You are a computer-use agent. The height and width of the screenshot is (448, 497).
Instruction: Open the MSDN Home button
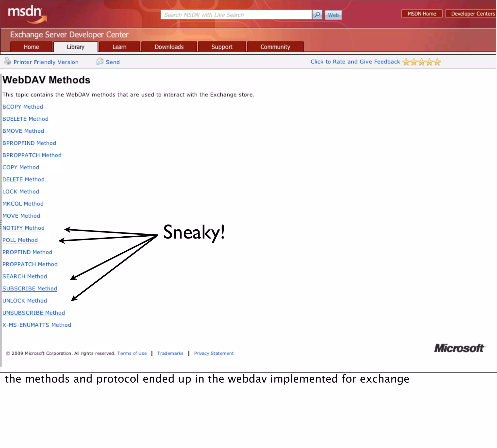422,14
